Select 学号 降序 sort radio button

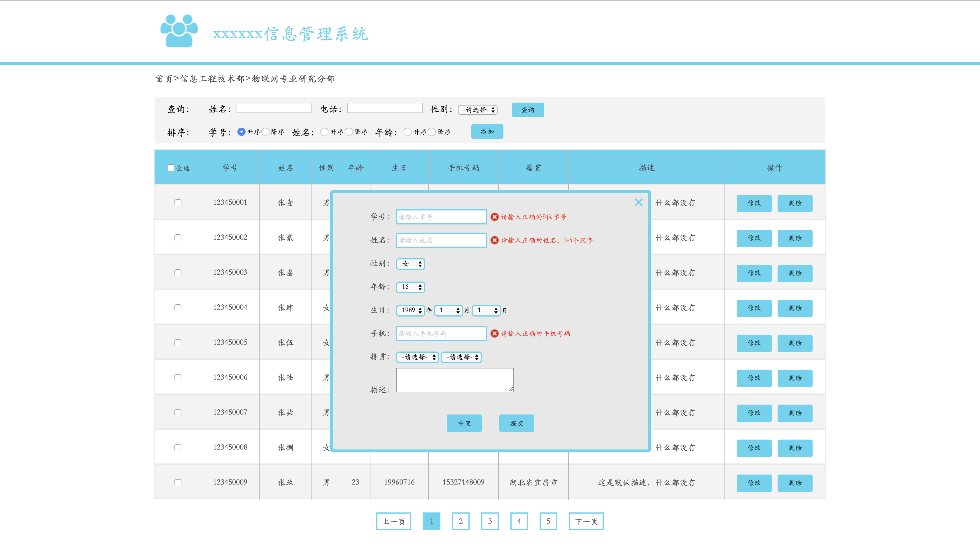click(265, 131)
